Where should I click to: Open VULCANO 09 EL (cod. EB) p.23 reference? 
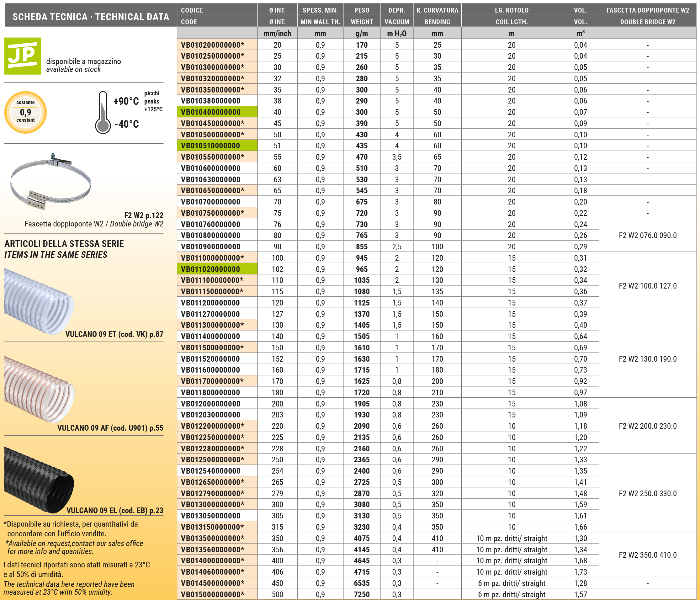(115, 510)
